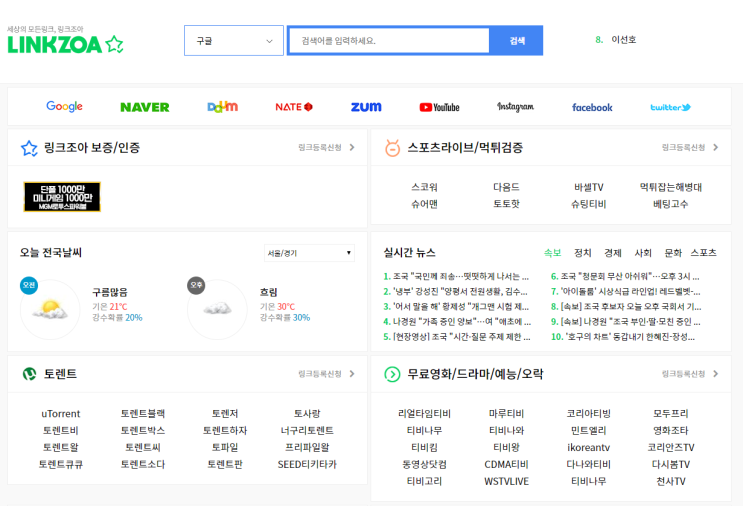Open the 동영상닷컴 link
This screenshot has height=506, width=743.
425,464
